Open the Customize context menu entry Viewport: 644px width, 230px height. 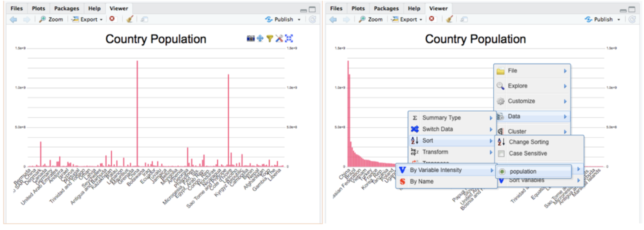pyautogui.click(x=532, y=101)
